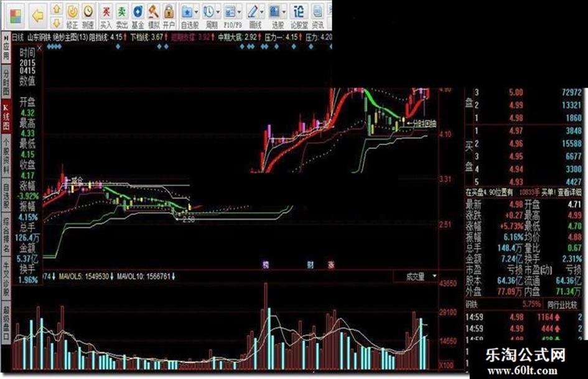Click the MAVOL5: 1549530 label
The height and width of the screenshot is (379, 588).
click(87, 277)
